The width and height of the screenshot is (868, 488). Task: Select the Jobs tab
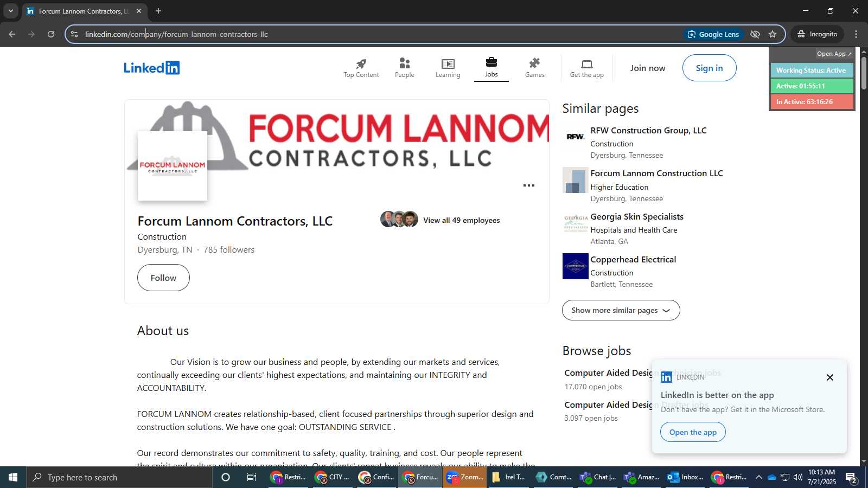tap(491, 68)
